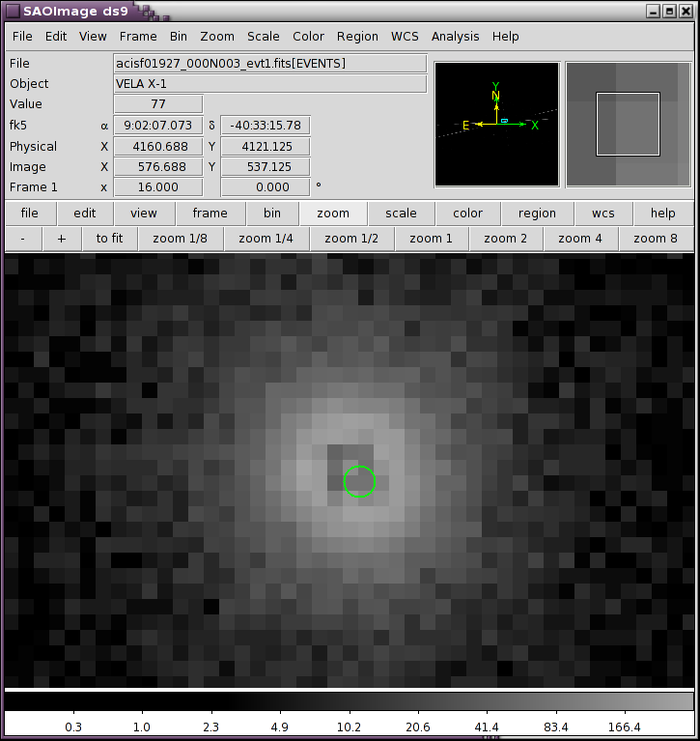
Task: Click the magnifier preview panel
Action: (628, 125)
